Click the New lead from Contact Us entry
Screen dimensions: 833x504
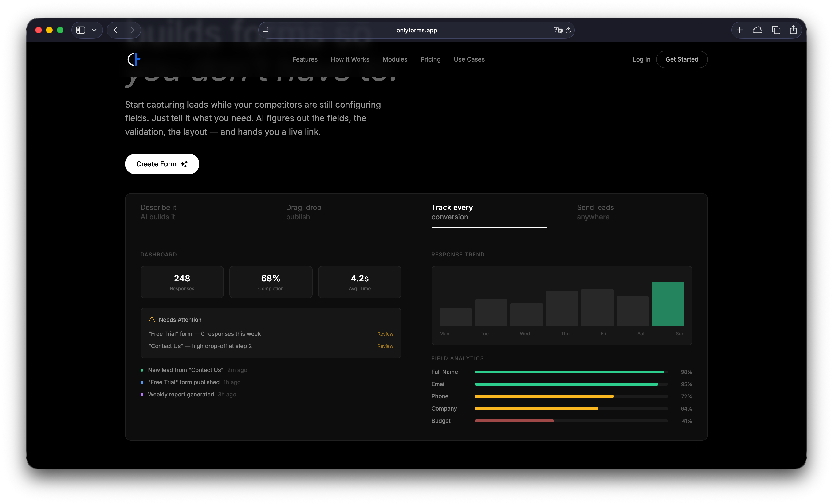(194, 370)
